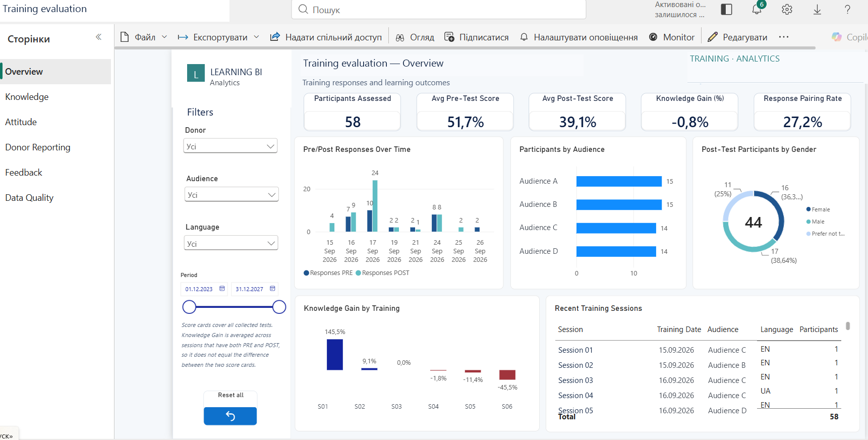Open the help question mark icon

(847, 10)
